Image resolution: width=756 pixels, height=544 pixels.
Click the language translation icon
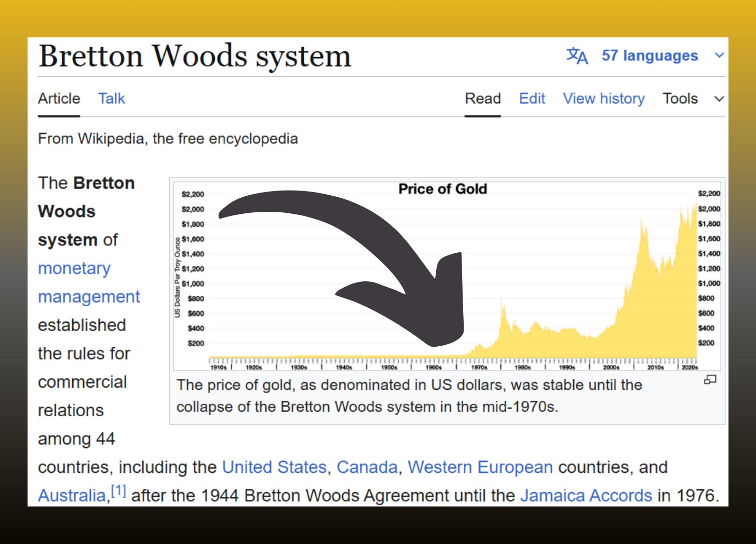577,56
